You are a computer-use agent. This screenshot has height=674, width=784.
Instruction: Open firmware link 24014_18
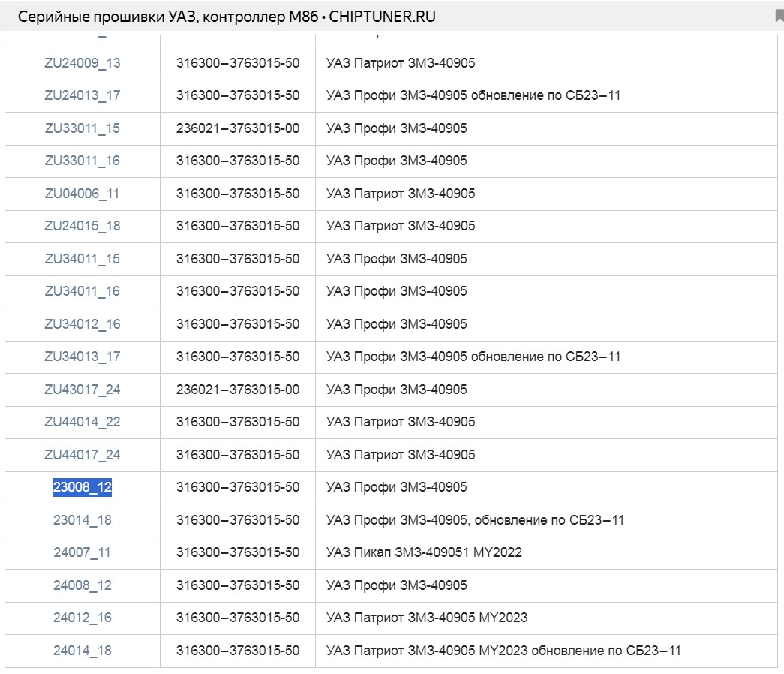82,651
